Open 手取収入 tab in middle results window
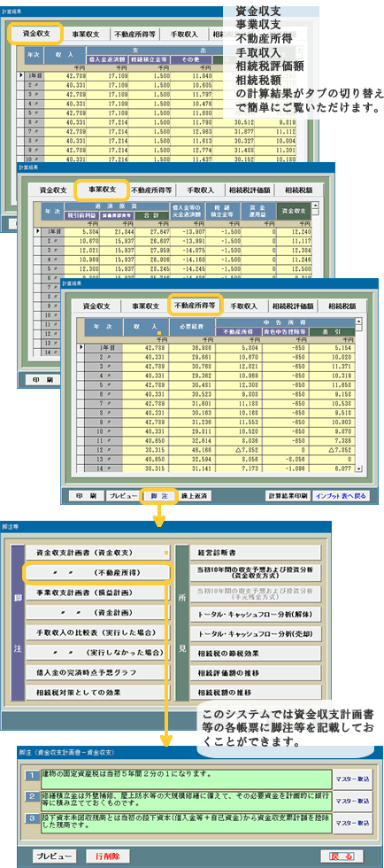 pos(200,190)
